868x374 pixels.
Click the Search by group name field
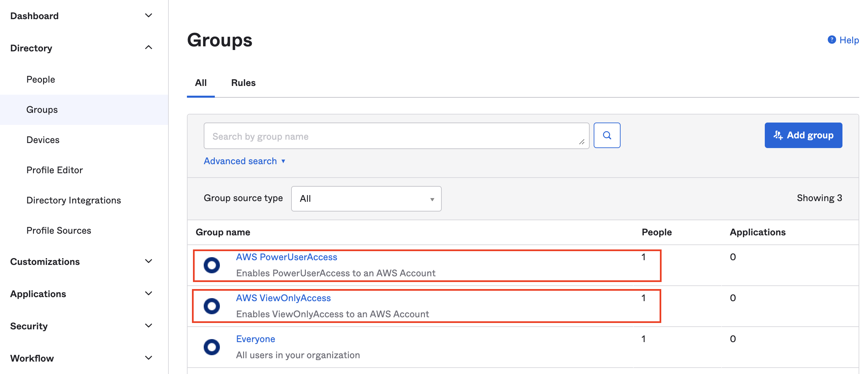pos(396,136)
